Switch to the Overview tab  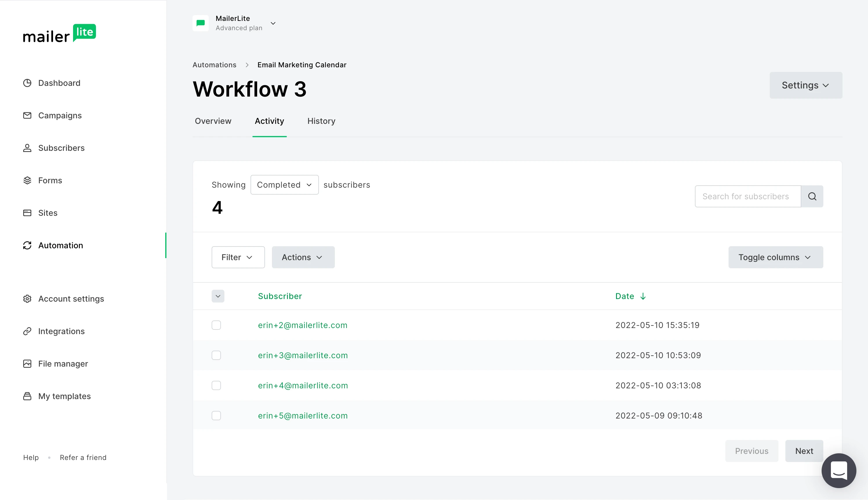213,121
